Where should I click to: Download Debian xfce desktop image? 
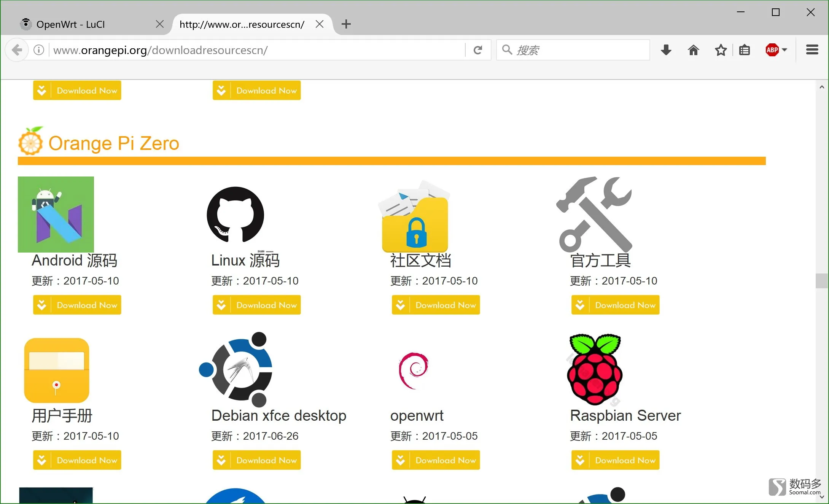tap(257, 460)
